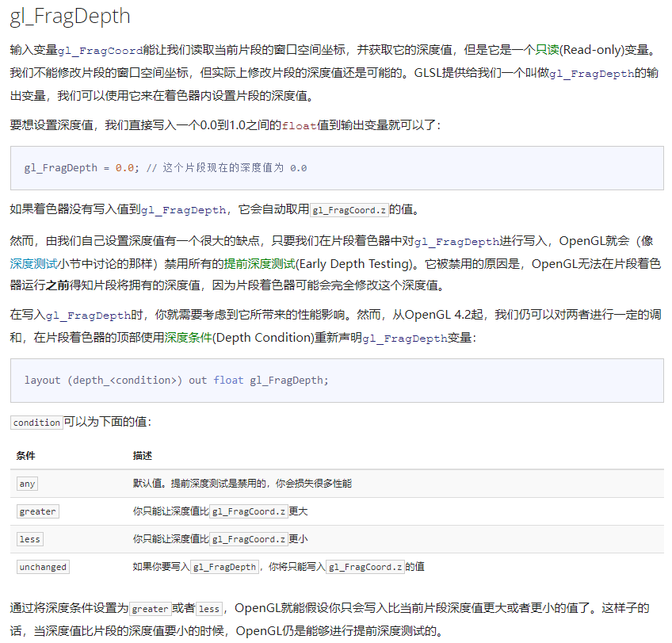
Task: Select the less condition in table
Action: click(x=29, y=538)
